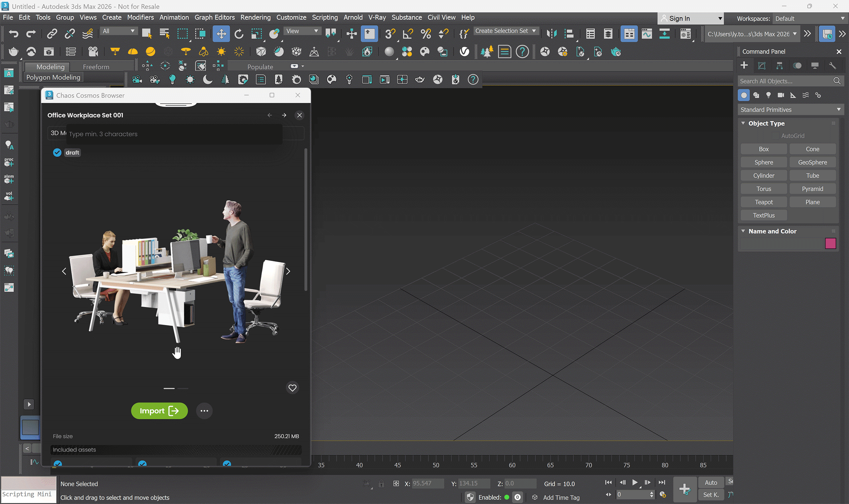Add asset to favorites heart icon

[292, 388]
